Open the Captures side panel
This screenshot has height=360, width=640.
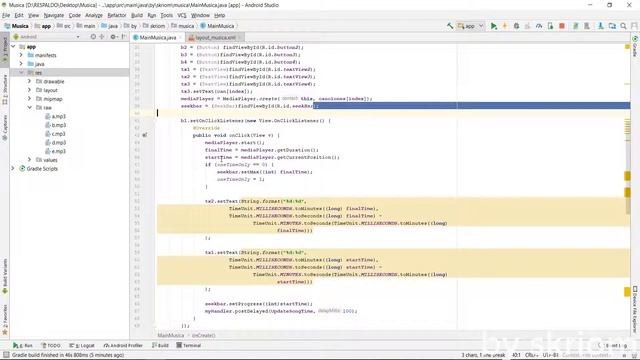5,128
